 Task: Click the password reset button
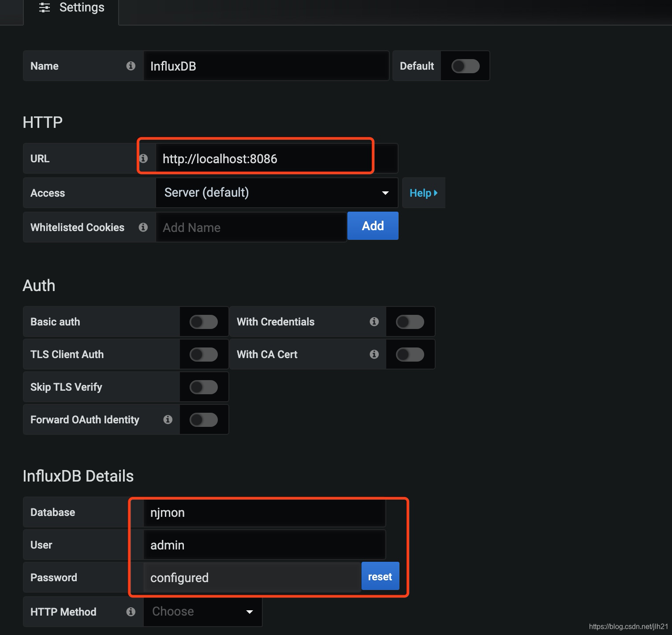tap(380, 576)
